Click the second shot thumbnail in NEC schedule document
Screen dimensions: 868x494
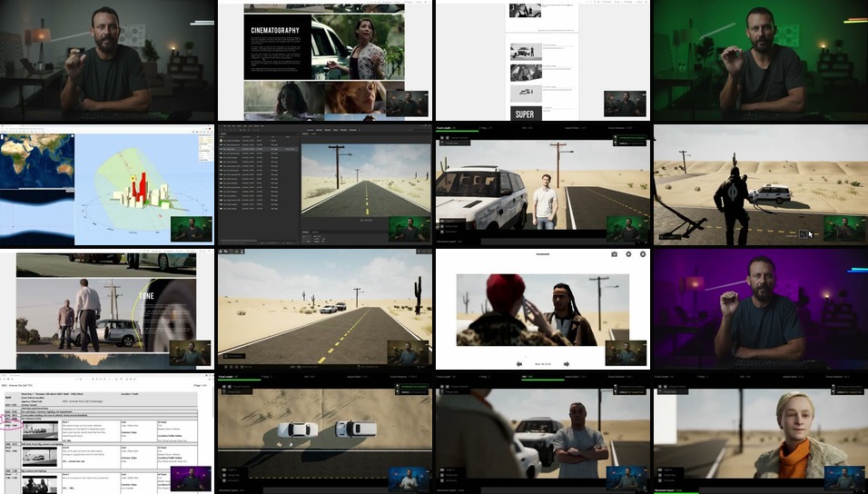40,457
